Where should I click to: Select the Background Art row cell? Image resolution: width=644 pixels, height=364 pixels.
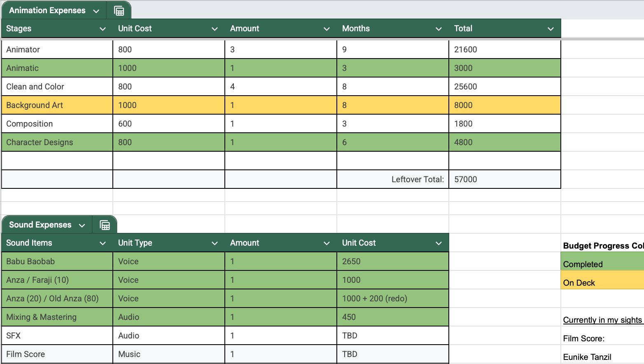tap(57, 105)
